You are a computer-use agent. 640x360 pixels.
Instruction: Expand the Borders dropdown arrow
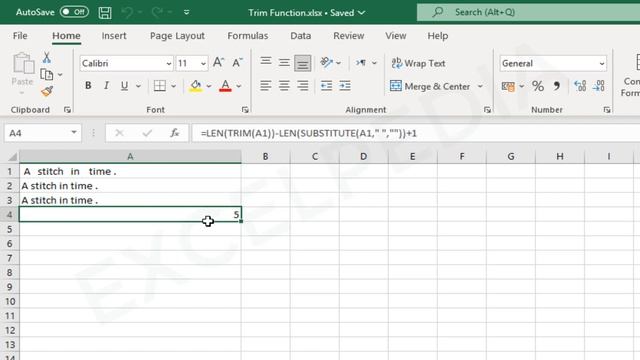(x=173, y=86)
